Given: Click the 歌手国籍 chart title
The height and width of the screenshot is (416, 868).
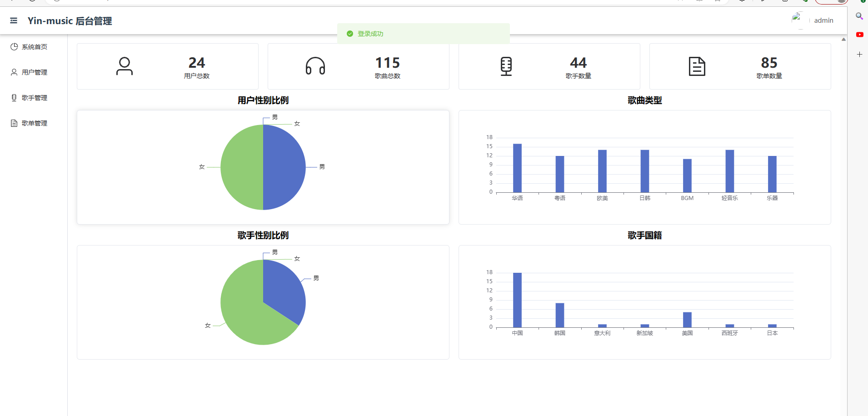Looking at the screenshot, I should (x=645, y=236).
